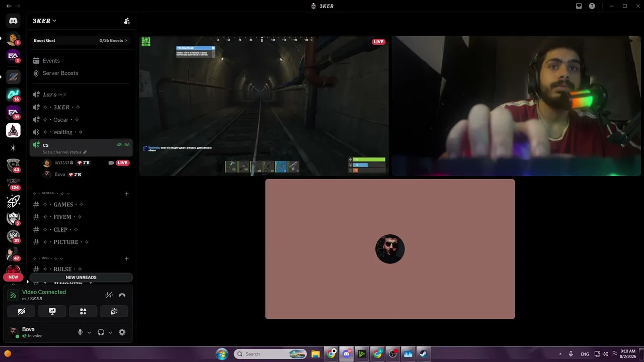Open microphone input options arrow
The image size is (644, 362).
(89, 332)
